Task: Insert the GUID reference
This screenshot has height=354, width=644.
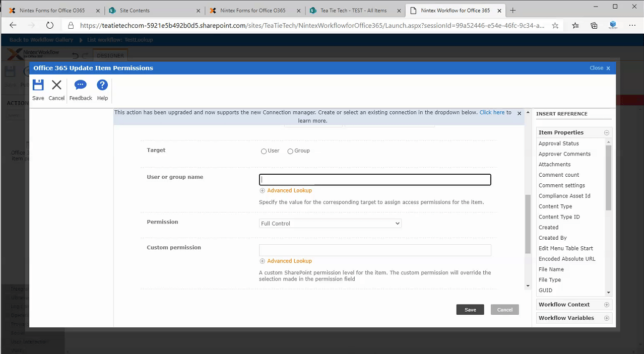Action: click(x=545, y=291)
